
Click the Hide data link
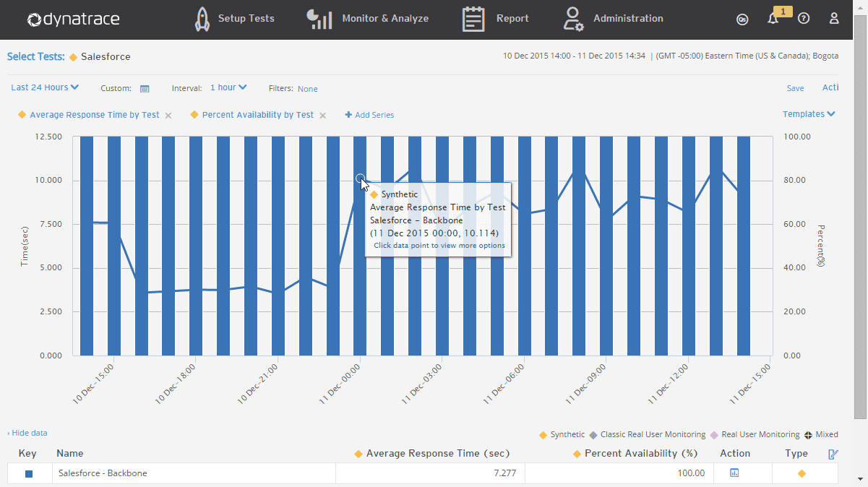27,433
